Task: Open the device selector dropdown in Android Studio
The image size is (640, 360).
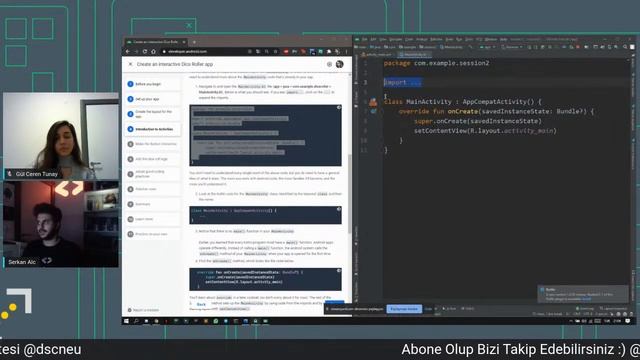Action: (512, 47)
